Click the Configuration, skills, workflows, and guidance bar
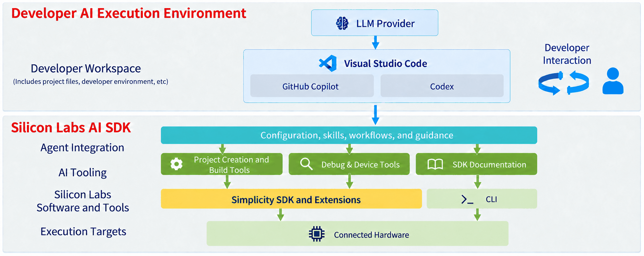 [349, 135]
